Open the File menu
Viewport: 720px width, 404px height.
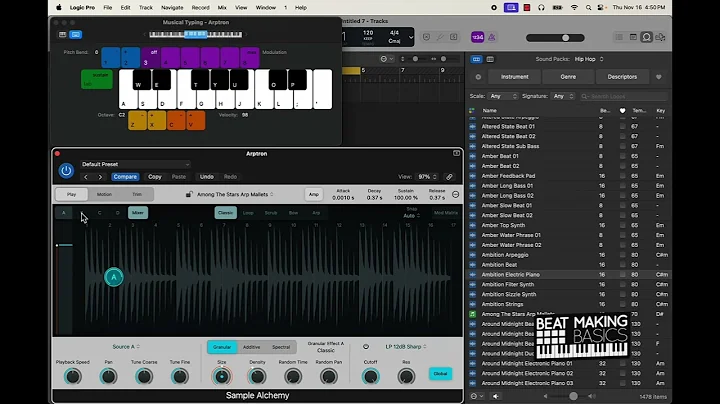(107, 7)
